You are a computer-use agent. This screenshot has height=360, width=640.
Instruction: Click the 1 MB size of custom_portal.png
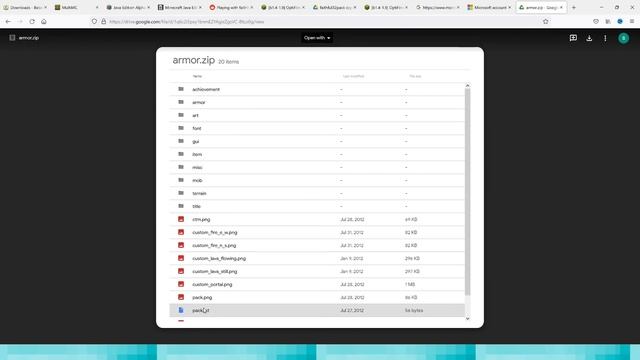pos(410,284)
